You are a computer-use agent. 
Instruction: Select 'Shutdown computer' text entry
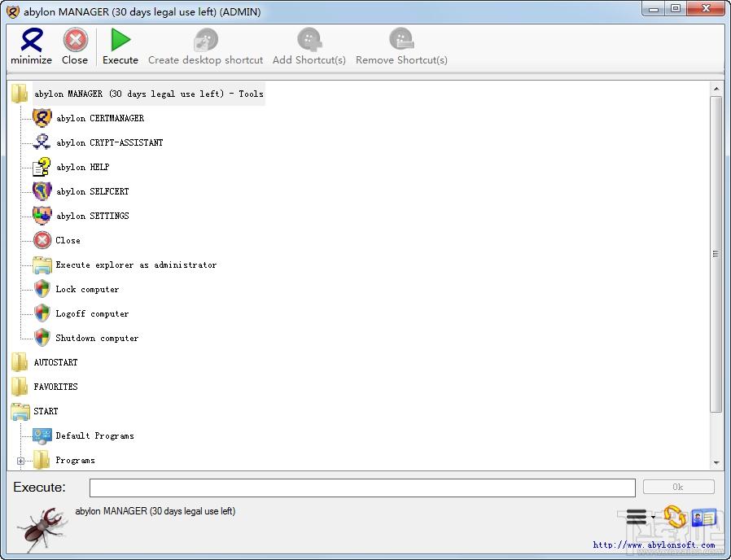[x=97, y=338]
